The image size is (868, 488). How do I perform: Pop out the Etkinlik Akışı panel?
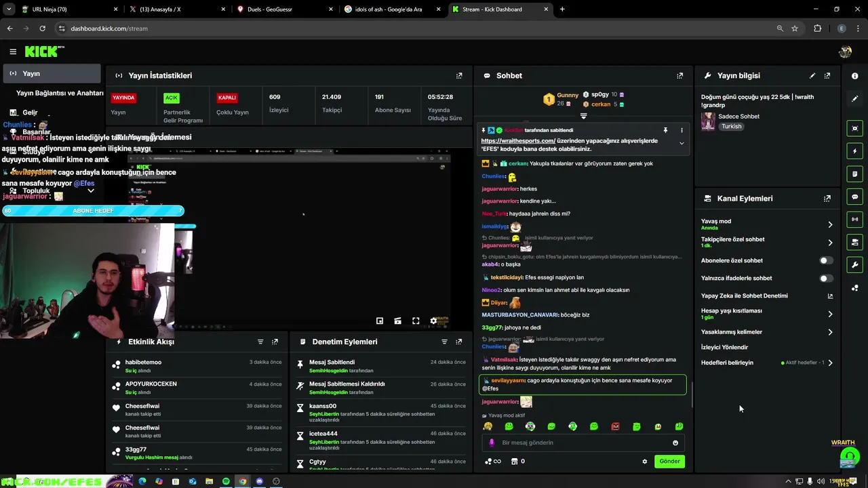click(x=275, y=342)
